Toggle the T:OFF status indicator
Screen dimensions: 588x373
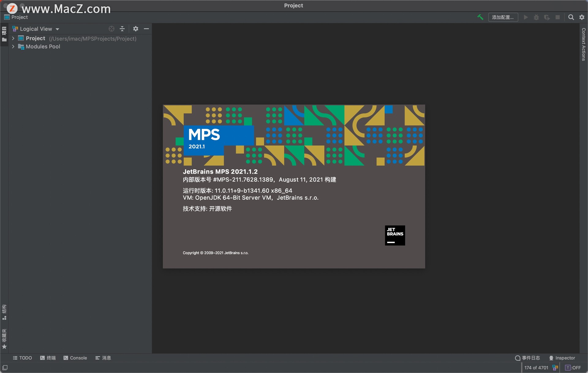coord(573,368)
